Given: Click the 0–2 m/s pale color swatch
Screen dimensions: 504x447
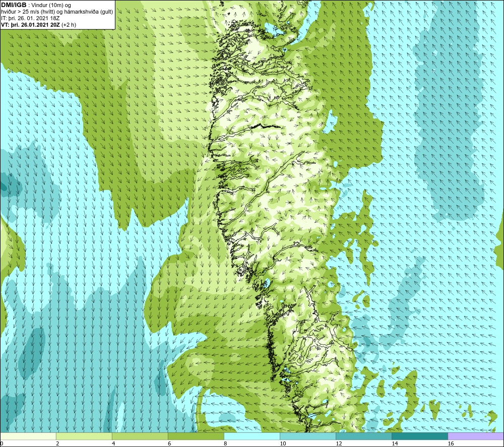Looking at the screenshot, I should click(28, 436).
